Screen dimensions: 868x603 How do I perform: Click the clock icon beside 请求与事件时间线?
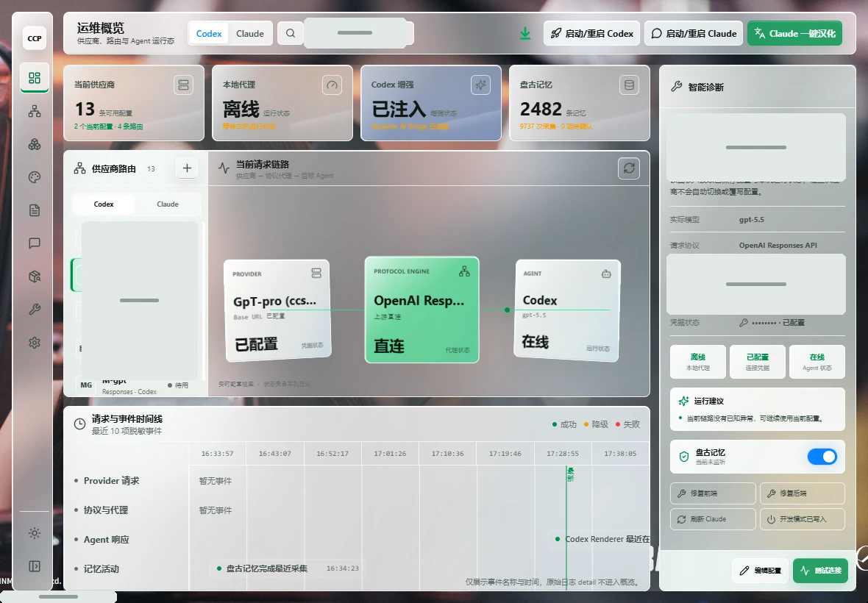click(79, 424)
